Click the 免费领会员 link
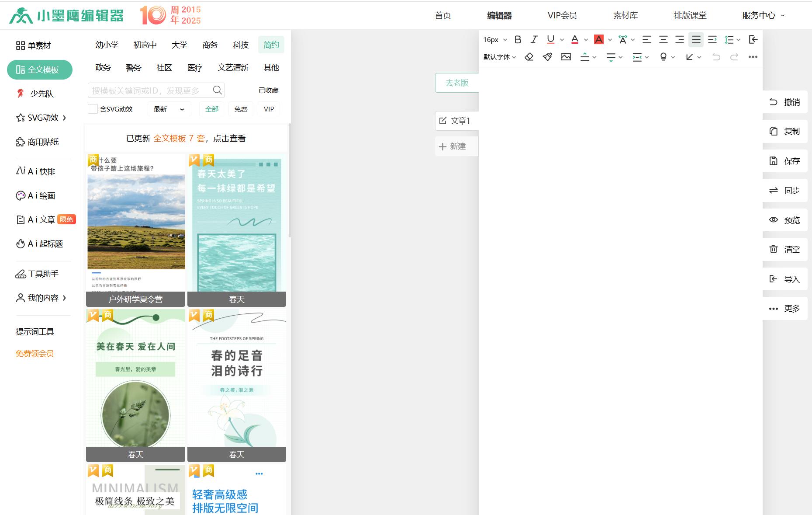The image size is (812, 515). coord(35,354)
